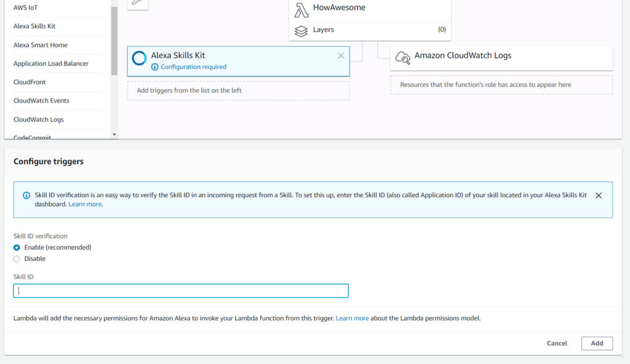Click the info icon in the Skill ID banner
630x364 pixels.
tap(25, 195)
